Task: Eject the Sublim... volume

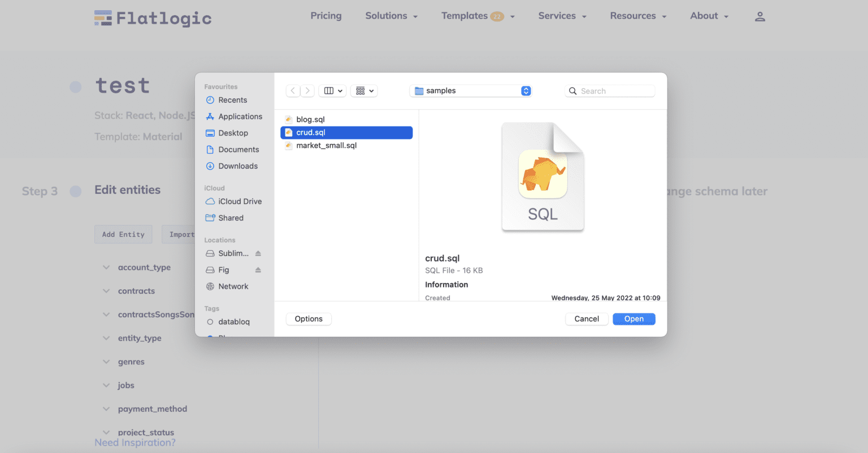Action: click(258, 254)
